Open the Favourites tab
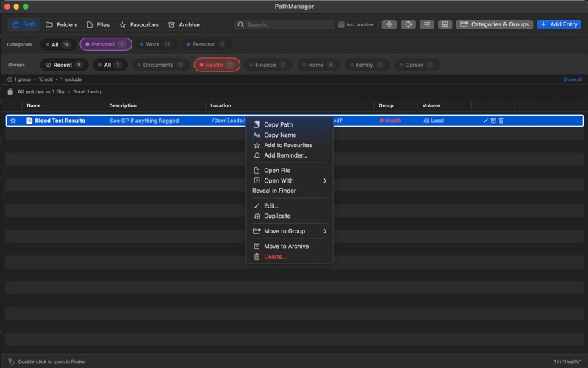Image resolution: width=588 pixels, height=368 pixels. pyautogui.click(x=139, y=25)
